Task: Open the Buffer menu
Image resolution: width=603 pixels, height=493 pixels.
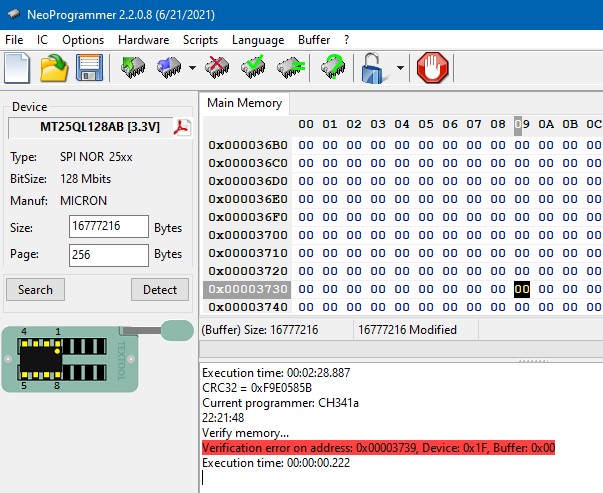Action: coord(314,40)
